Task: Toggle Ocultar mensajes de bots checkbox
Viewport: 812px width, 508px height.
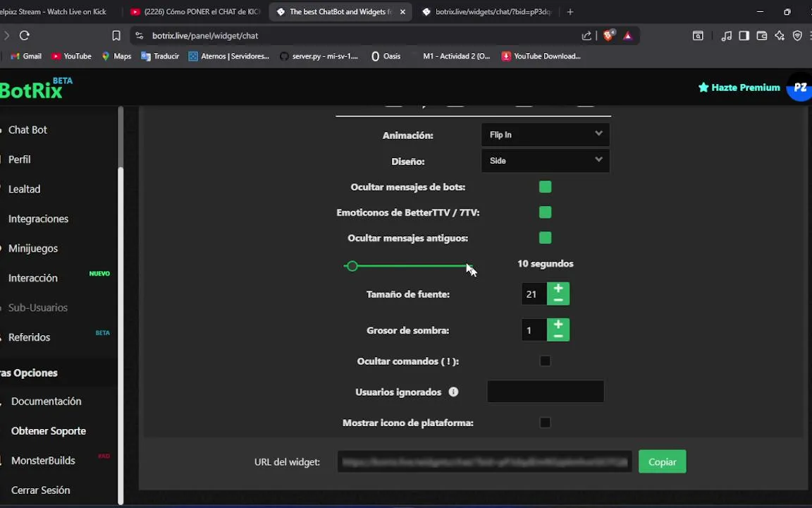Action: (545, 186)
